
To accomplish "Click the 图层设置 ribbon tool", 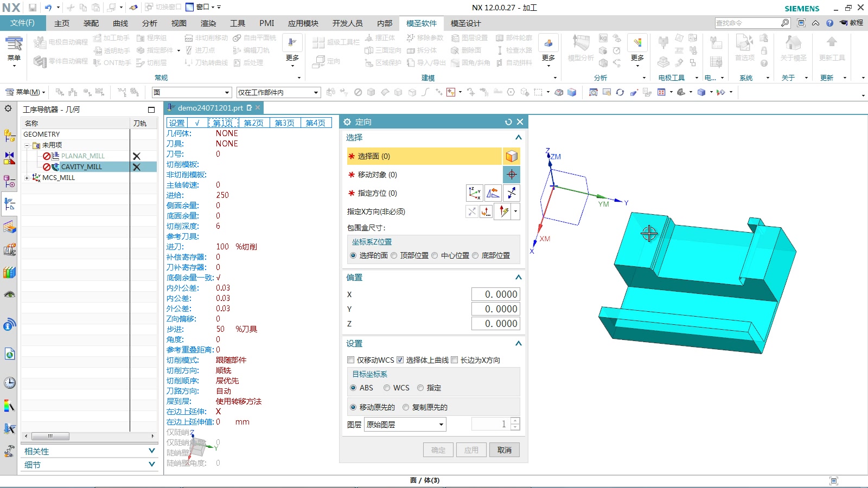I will [x=470, y=38].
